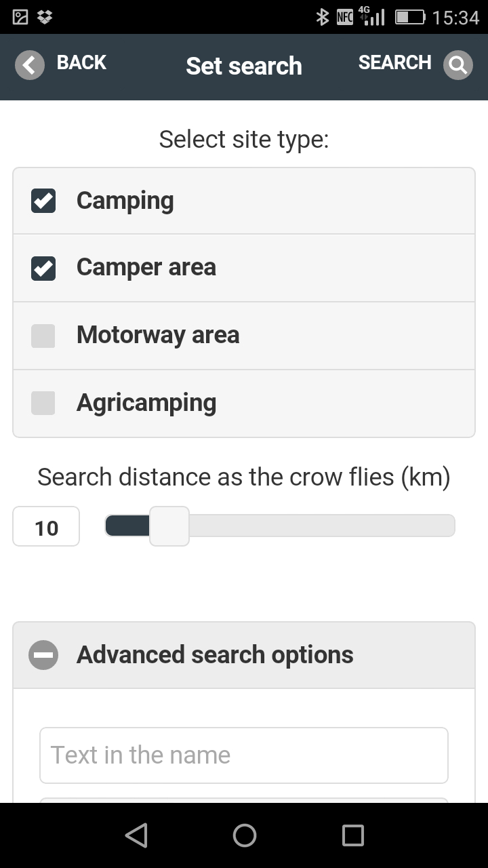Uncheck the Camping checkbox
This screenshot has height=868, width=488.
43,201
